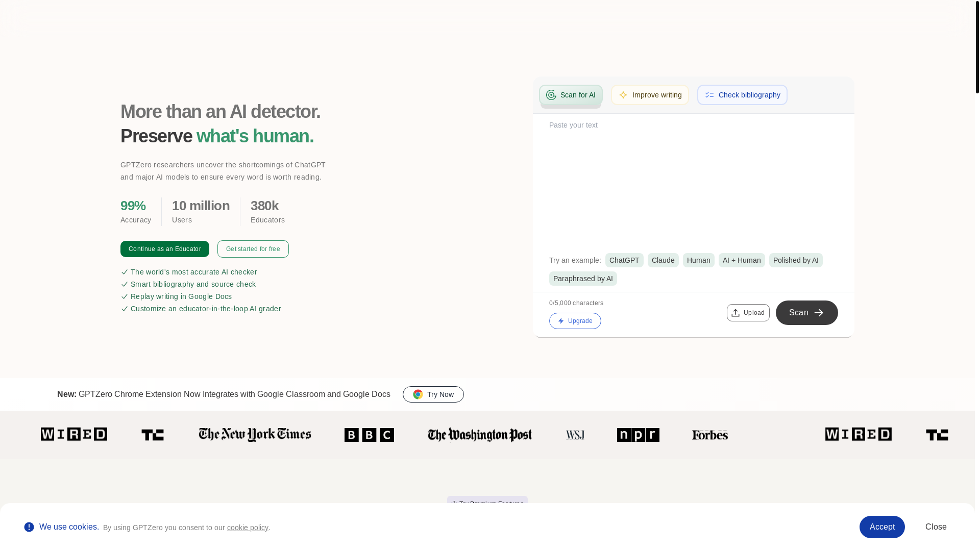Click 'Customize an educator-in-the-loop AI grader'
The width and height of the screenshot is (980, 551).
[206, 309]
